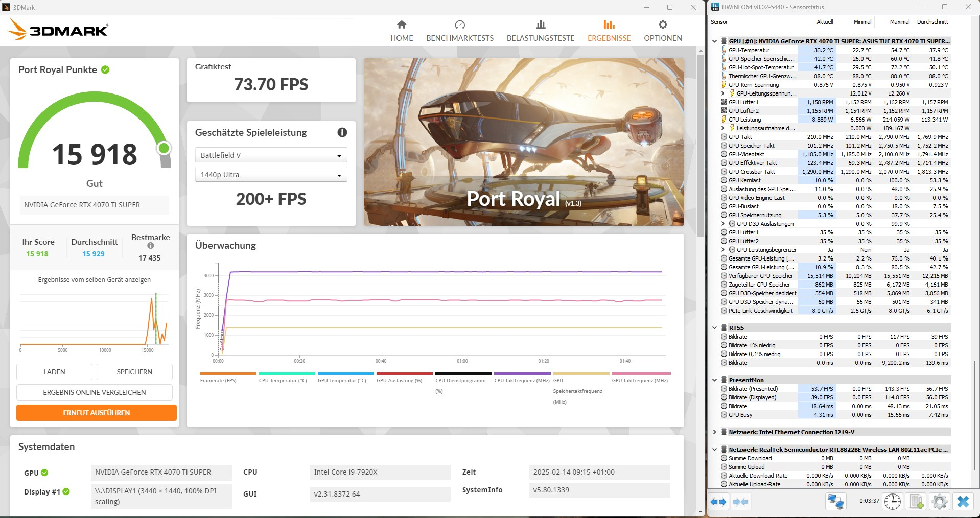
Task: Toggle the CPU Taktfrequenz (MHz) legend entry
Action: [x=522, y=378]
